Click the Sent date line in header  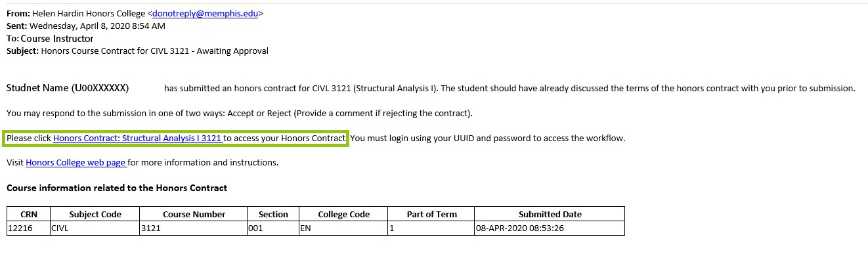[85, 26]
